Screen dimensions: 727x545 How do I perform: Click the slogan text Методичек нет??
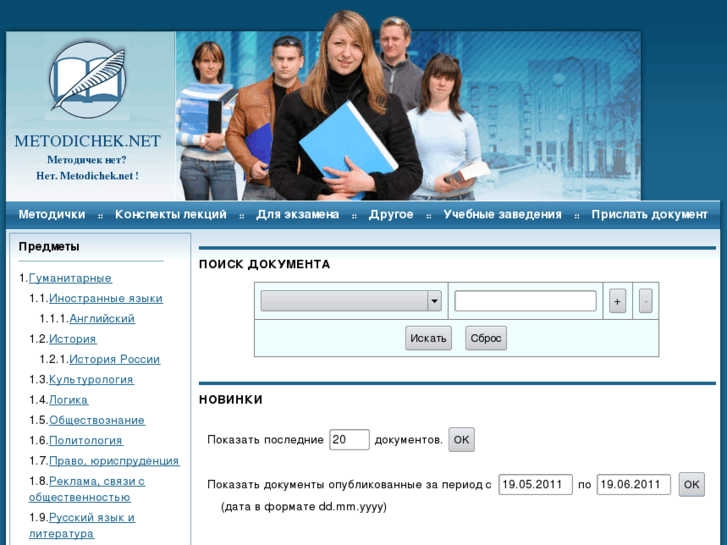click(87, 160)
